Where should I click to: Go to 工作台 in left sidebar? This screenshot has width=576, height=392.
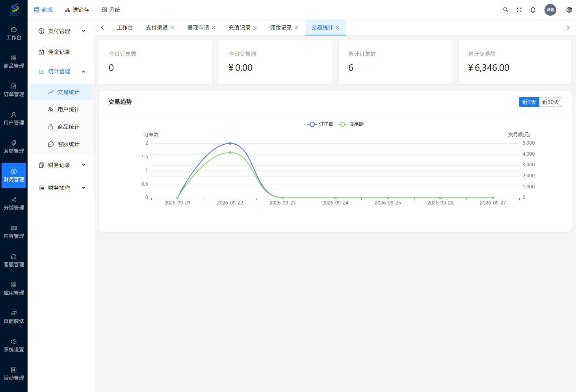coord(14,33)
